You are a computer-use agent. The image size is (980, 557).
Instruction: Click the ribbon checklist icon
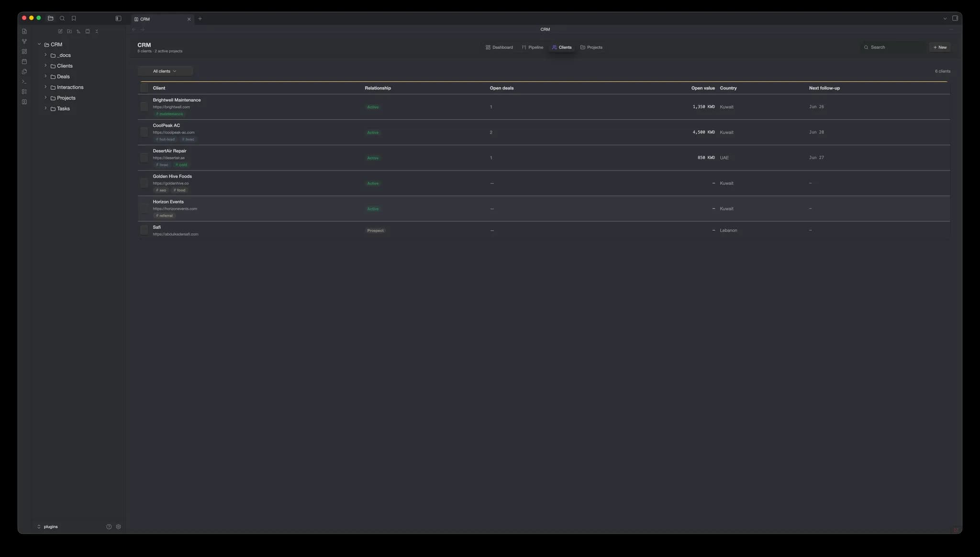pos(24,91)
